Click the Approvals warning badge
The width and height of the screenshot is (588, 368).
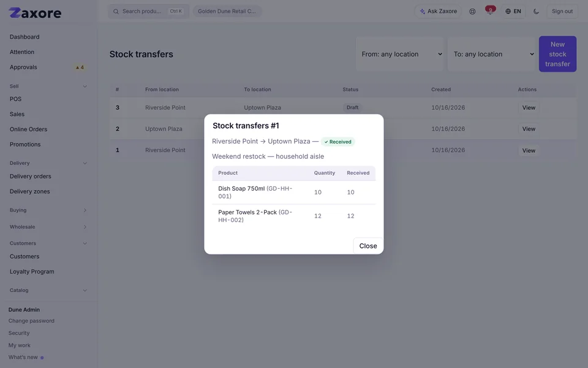pos(80,67)
